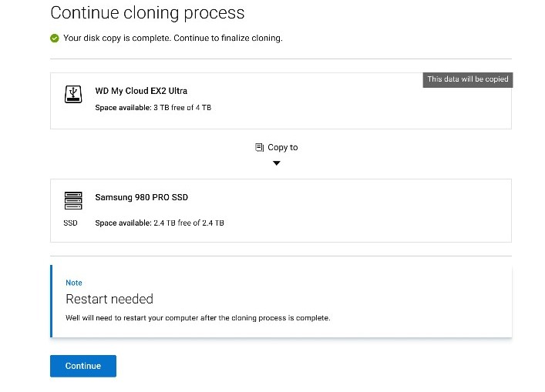The image size is (545, 392).
Task: Select the WD My Cloud EX2 Ultra name
Action: [x=141, y=91]
